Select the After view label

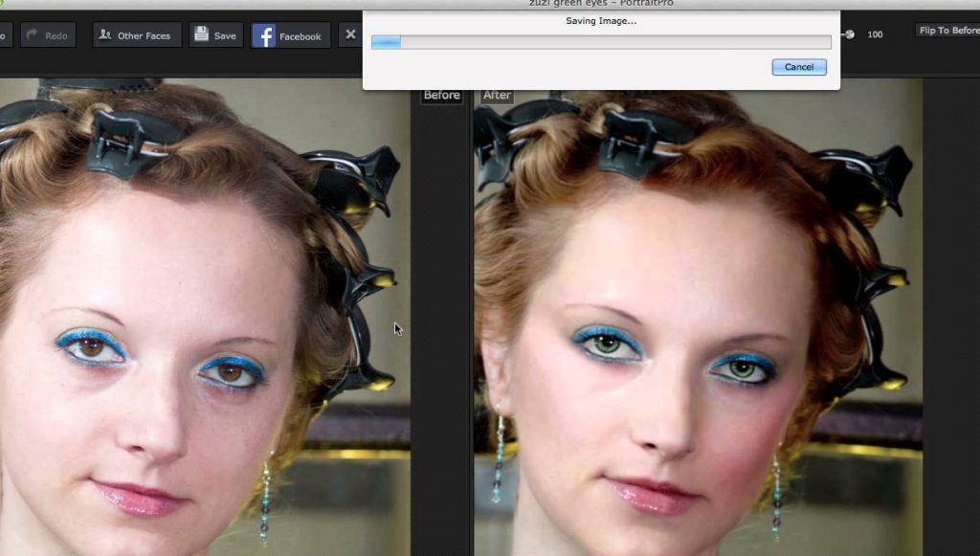[497, 95]
